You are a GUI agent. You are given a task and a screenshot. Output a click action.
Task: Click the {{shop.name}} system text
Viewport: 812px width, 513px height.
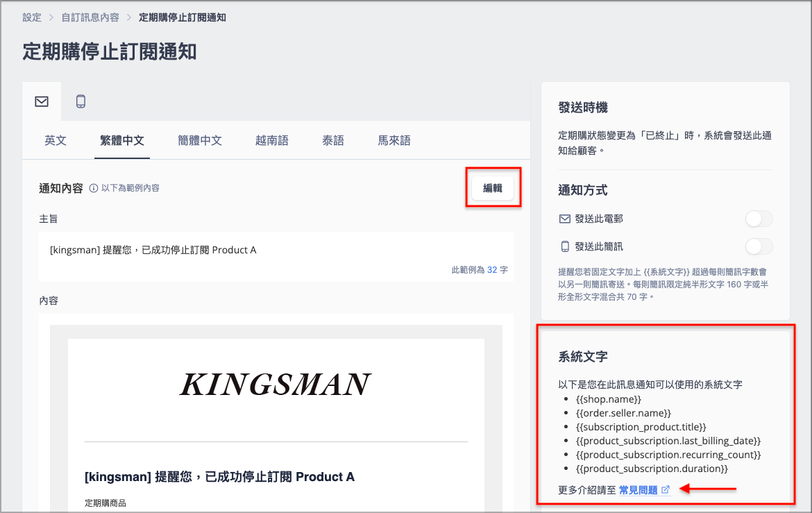point(609,400)
